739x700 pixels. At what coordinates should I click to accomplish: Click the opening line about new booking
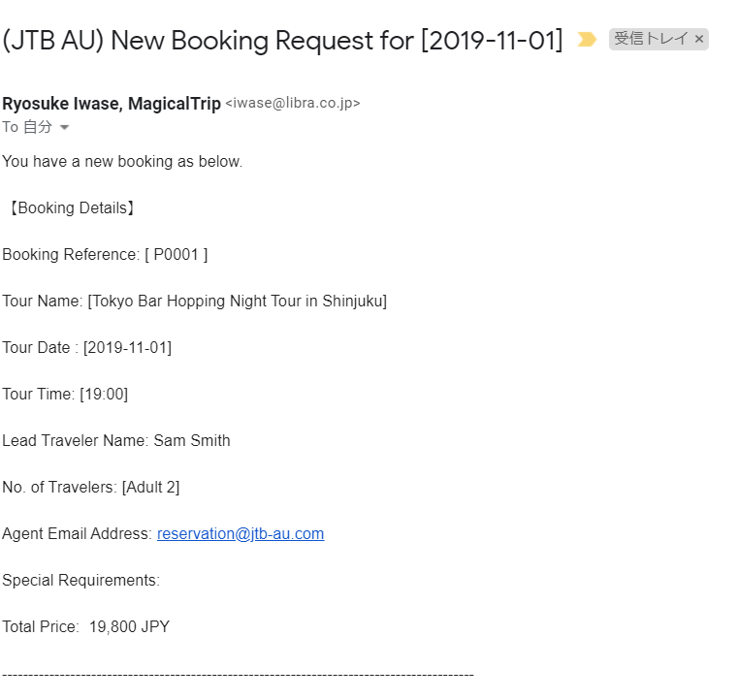point(122,162)
